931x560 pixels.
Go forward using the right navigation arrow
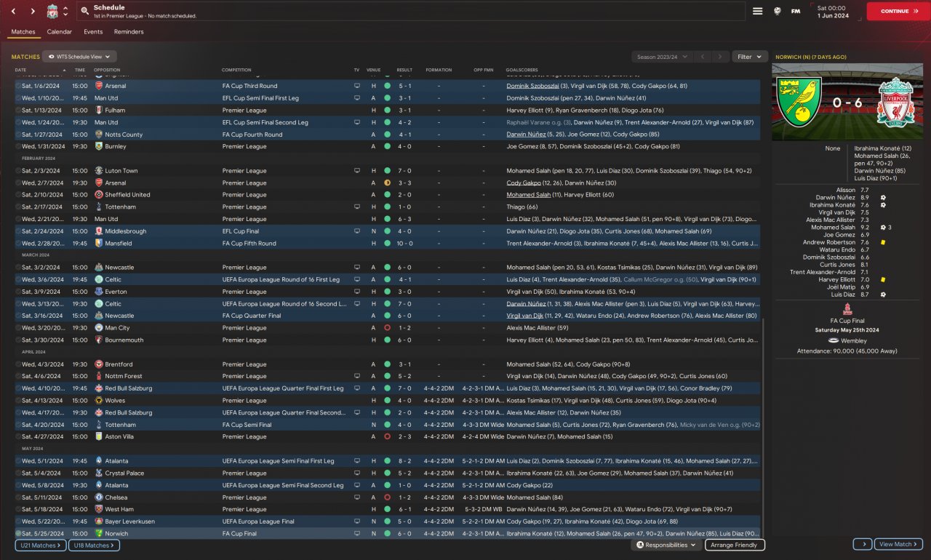pos(33,11)
